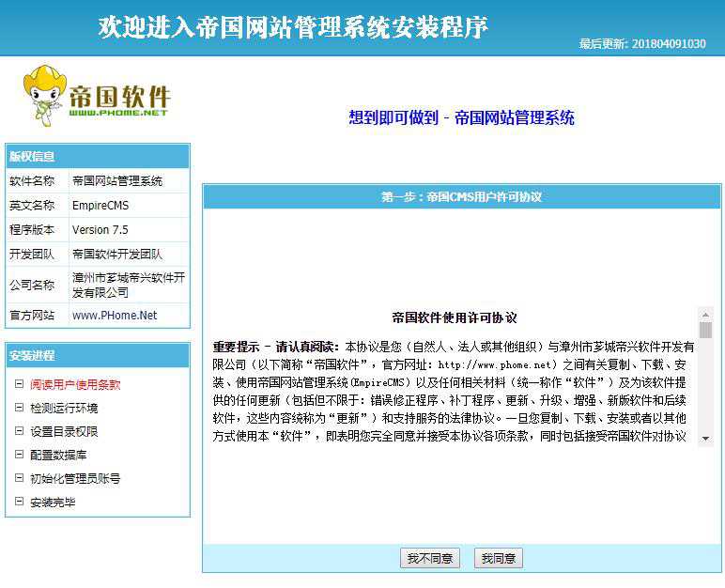The height and width of the screenshot is (588, 725).
Task: Click the 英文名称 label cell
Action: click(x=38, y=206)
